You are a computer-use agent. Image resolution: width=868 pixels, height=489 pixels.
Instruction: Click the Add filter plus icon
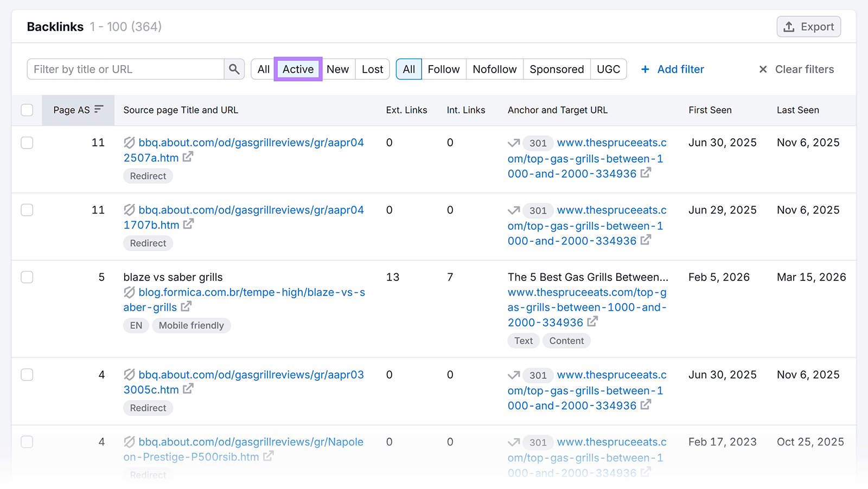tap(645, 69)
